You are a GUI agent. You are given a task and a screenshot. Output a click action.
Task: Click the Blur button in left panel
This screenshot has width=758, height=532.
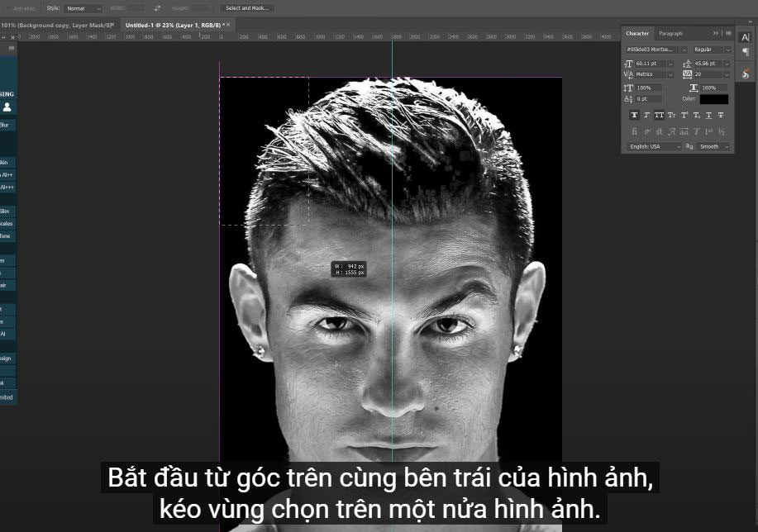coord(5,125)
